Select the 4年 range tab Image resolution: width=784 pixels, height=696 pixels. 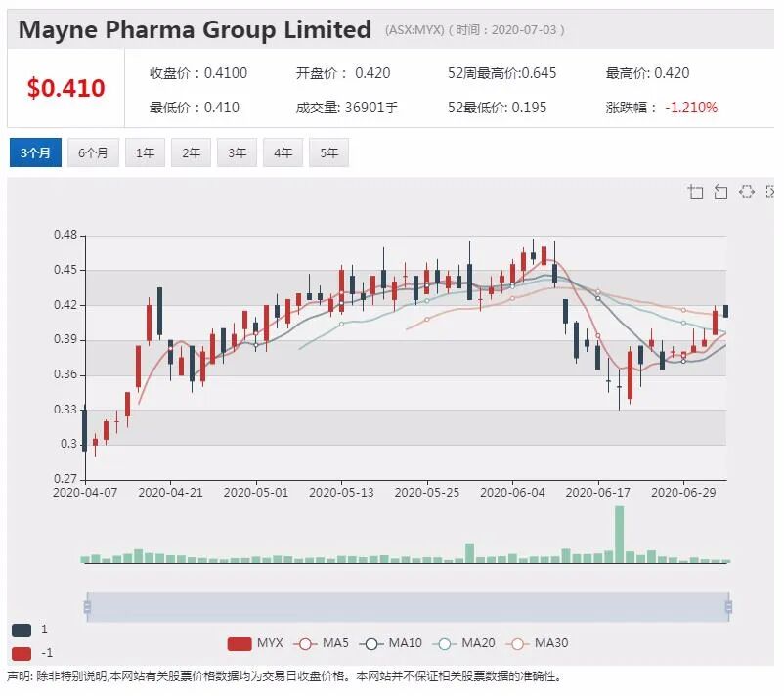(283, 152)
